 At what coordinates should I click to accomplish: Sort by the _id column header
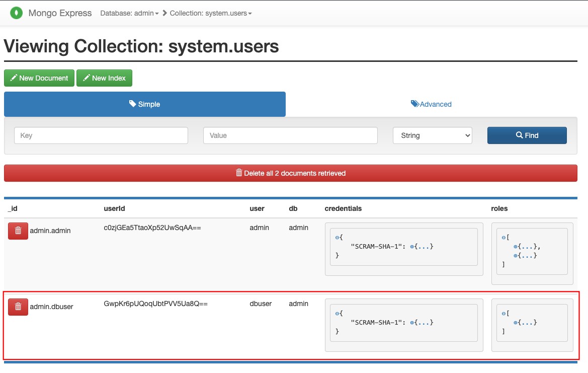click(13, 208)
